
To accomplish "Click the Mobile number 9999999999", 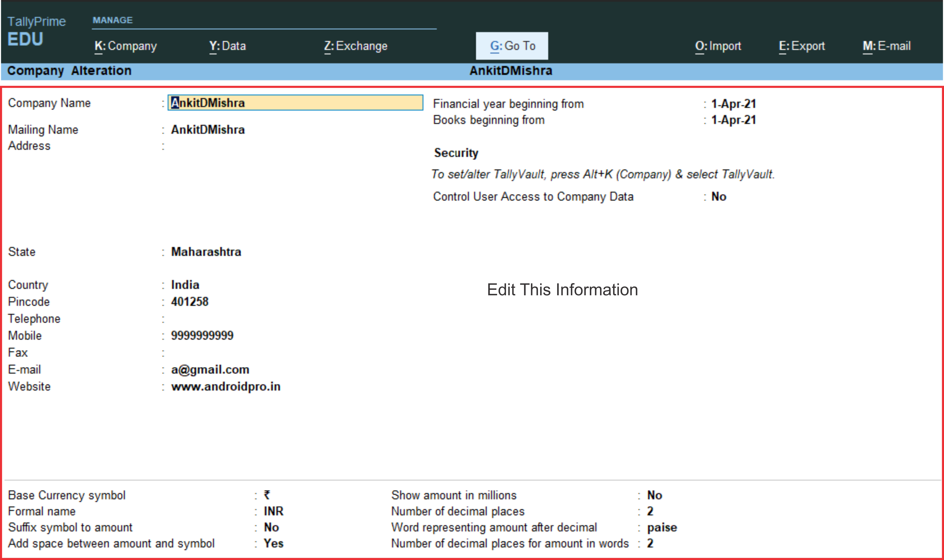I will point(202,336).
